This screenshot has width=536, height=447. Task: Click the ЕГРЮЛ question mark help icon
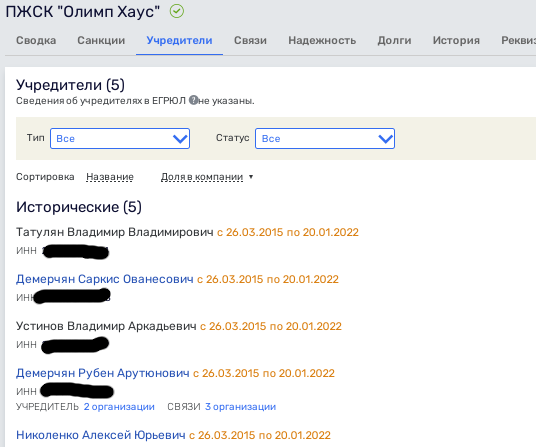pyautogui.click(x=193, y=100)
